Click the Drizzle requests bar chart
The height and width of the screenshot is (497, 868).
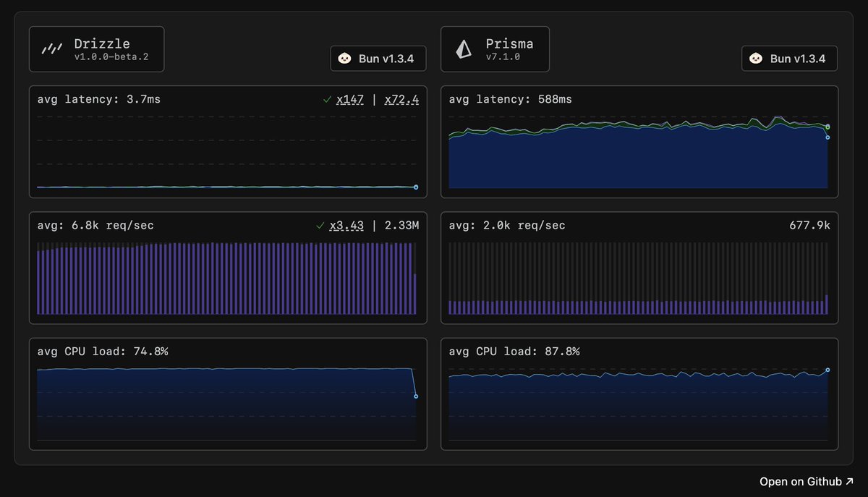(x=227, y=279)
